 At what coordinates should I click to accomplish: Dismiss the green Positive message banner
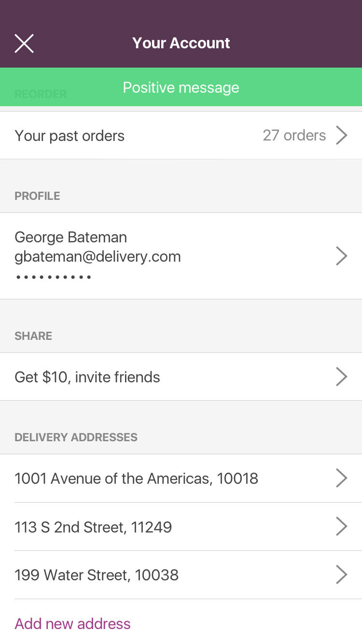pos(181,87)
